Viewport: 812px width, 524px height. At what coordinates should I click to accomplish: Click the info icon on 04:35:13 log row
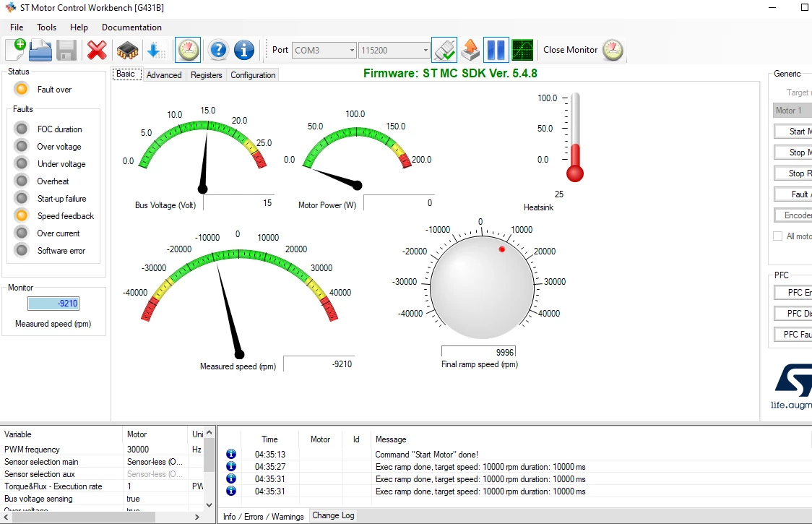231,454
